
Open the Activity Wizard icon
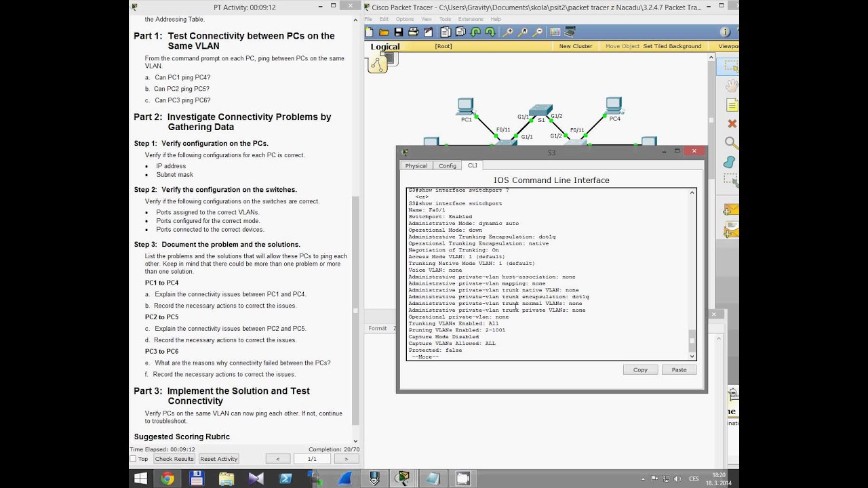click(x=428, y=32)
